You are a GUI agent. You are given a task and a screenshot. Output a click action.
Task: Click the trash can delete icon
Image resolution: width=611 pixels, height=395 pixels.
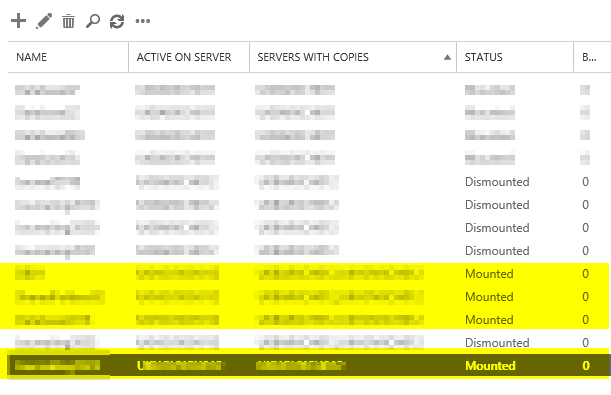point(68,21)
